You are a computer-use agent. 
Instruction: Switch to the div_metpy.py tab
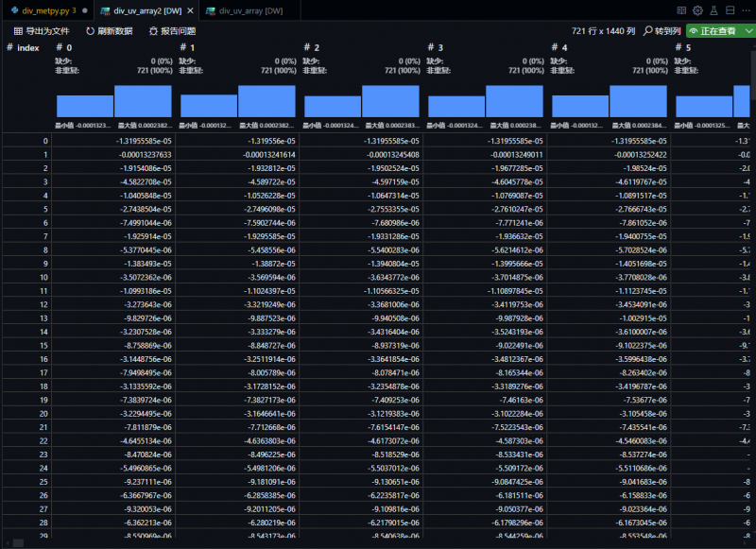(x=42, y=10)
